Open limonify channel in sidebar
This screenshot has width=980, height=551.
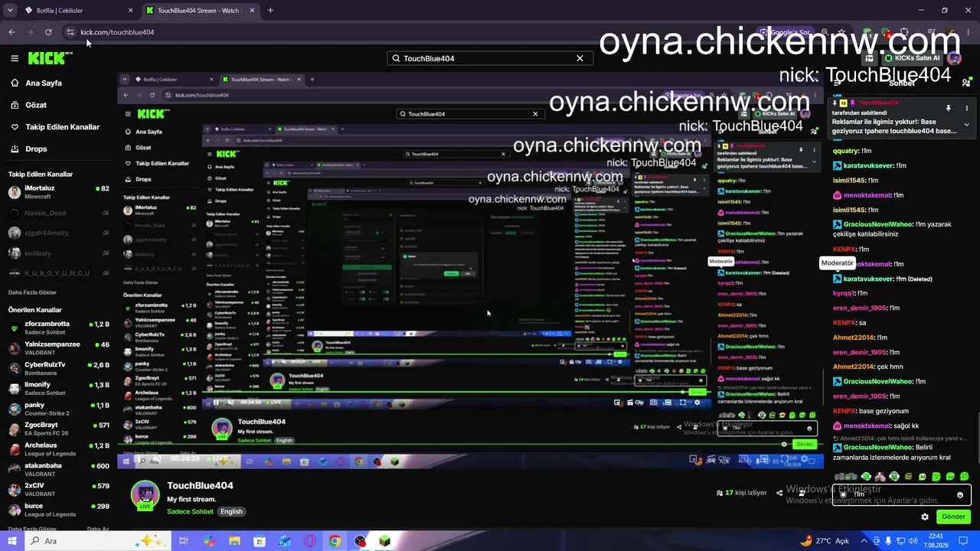[x=59, y=389]
